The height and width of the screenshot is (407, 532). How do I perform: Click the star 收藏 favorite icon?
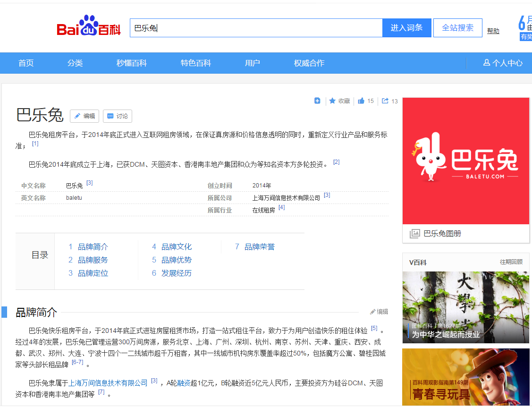[x=332, y=101]
